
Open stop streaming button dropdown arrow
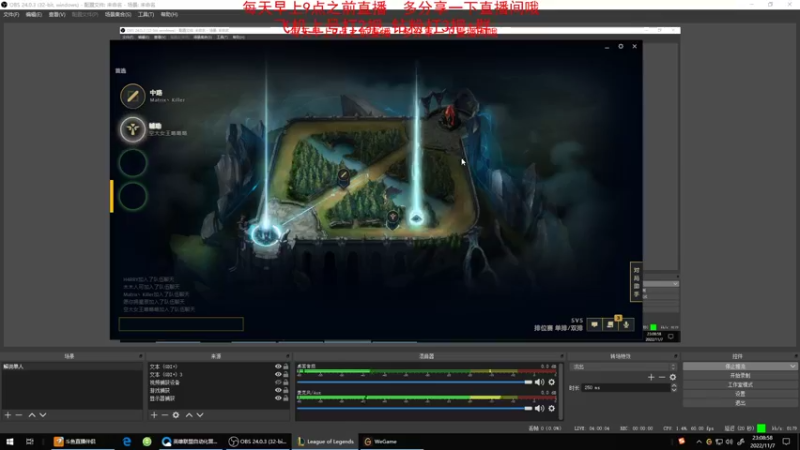coord(792,366)
